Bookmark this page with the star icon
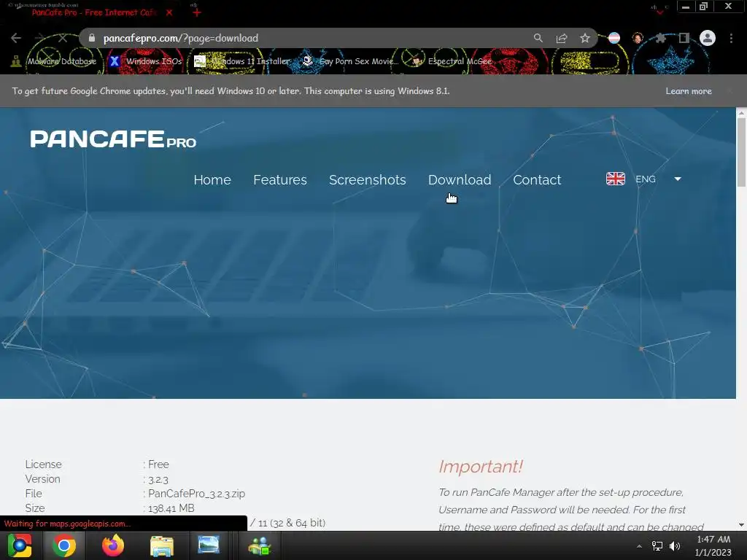747x560 pixels. [x=585, y=38]
